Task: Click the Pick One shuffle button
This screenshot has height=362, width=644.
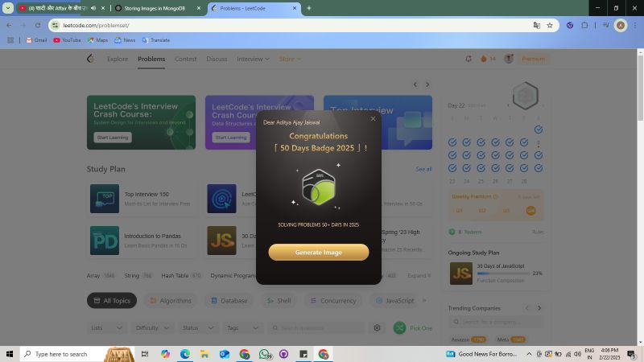Action: (413, 327)
